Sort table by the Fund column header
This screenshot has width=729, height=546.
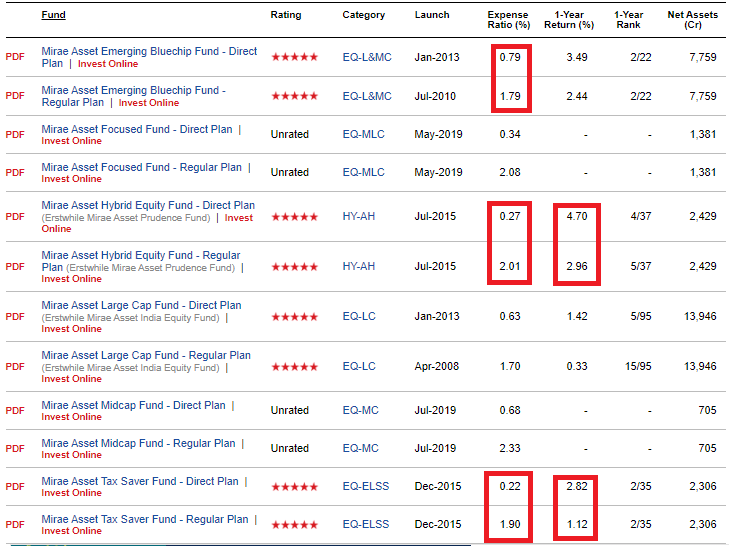pos(53,14)
